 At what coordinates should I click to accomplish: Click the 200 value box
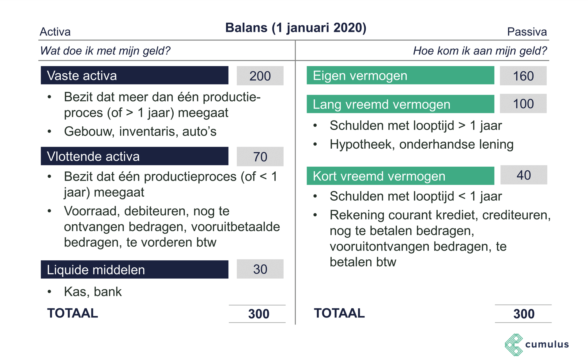tap(260, 76)
